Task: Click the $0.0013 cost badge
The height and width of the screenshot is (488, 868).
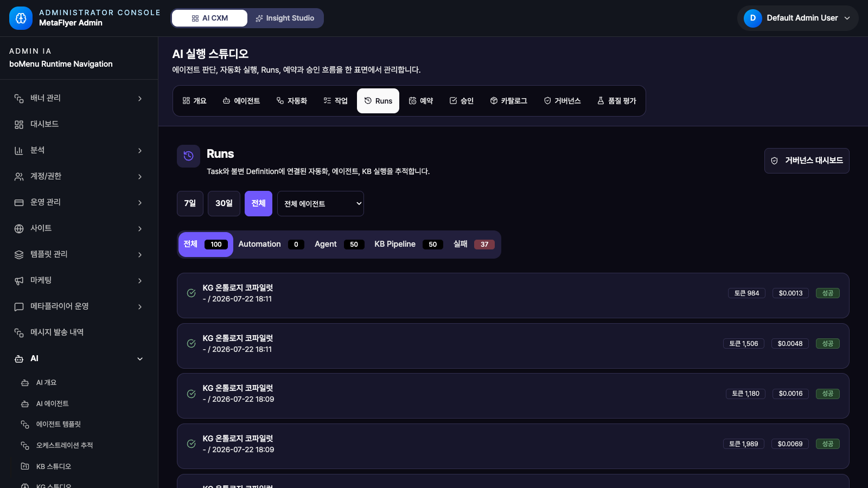Action: tap(790, 293)
